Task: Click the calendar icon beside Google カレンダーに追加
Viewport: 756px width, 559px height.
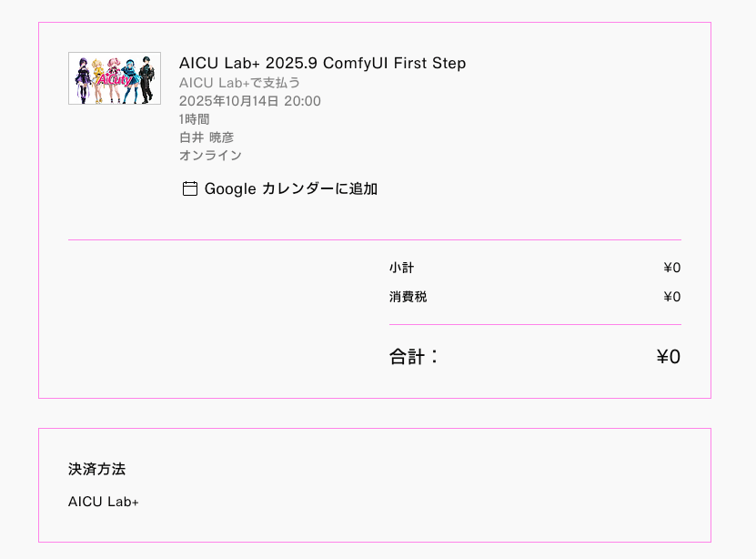Action: tap(190, 189)
